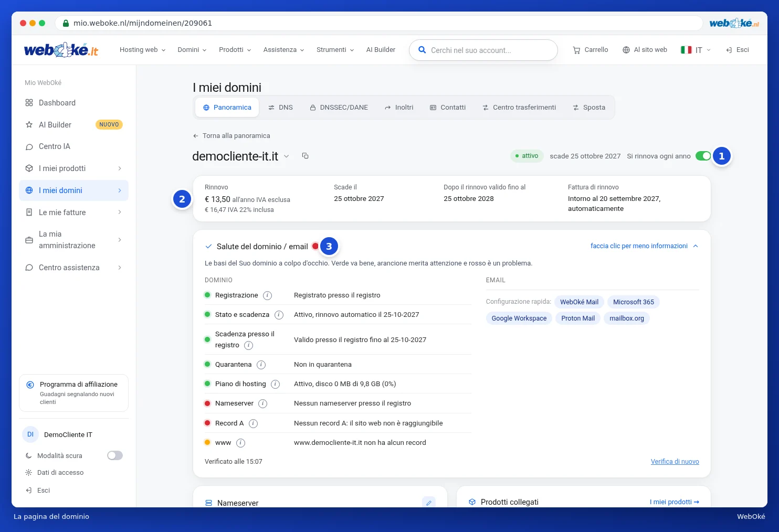
Task: Click the browser URL mio.weboke.nl address
Action: (x=143, y=23)
